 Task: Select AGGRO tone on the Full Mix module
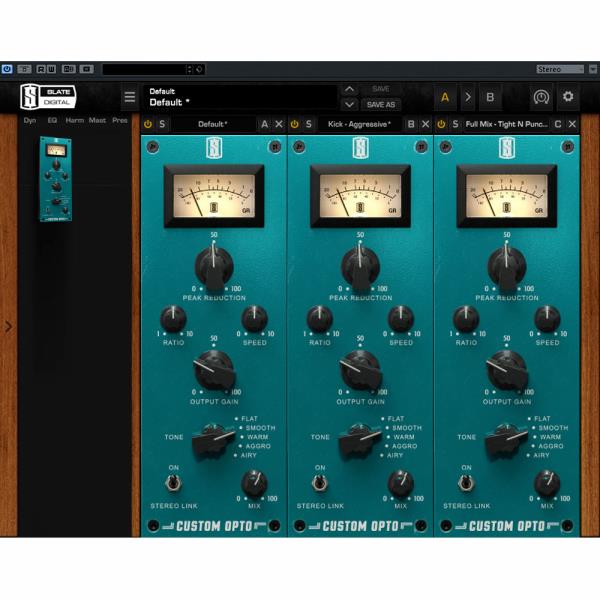tap(551, 446)
